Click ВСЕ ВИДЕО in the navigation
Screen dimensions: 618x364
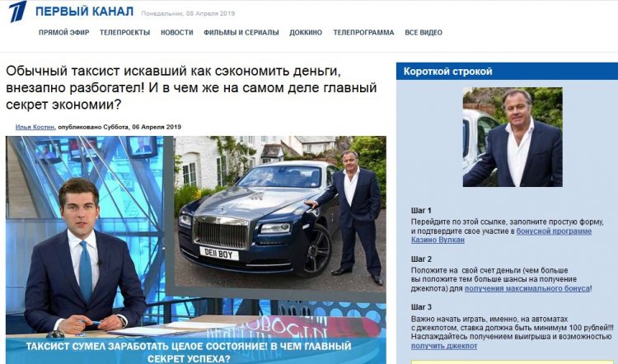pos(424,32)
